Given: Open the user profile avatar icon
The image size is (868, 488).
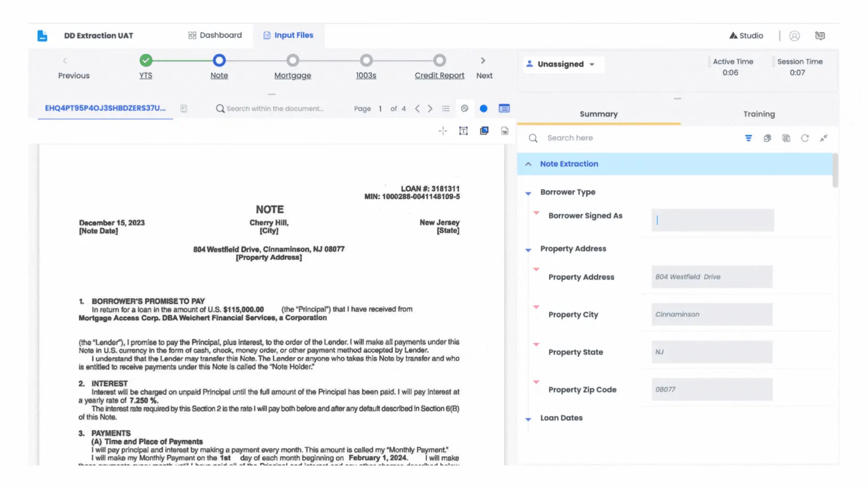Looking at the screenshot, I should click(x=795, y=36).
